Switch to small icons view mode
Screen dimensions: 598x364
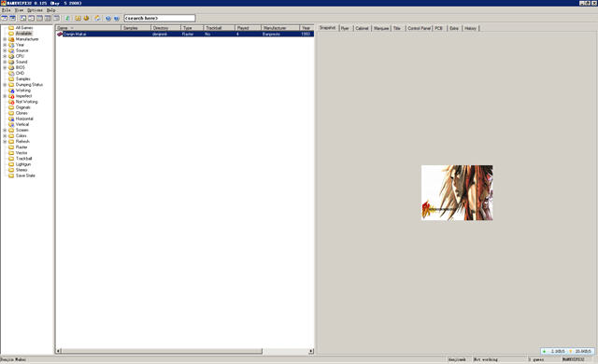click(31, 18)
